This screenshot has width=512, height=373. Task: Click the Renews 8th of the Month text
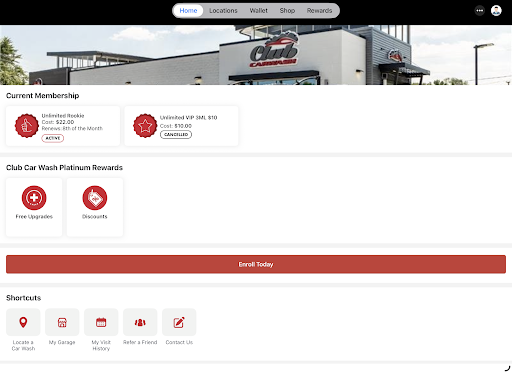[72, 128]
